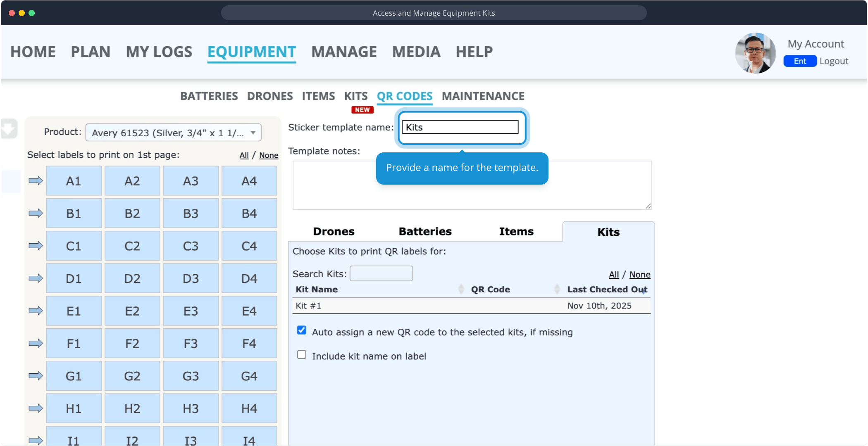This screenshot has height=446, width=868.
Task: Click the left sidebar download arrow icon
Action: click(x=8, y=129)
